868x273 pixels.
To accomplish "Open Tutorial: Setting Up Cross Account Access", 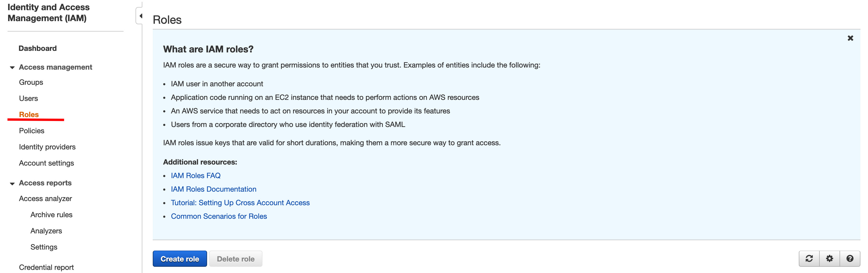I will pyautogui.click(x=240, y=203).
